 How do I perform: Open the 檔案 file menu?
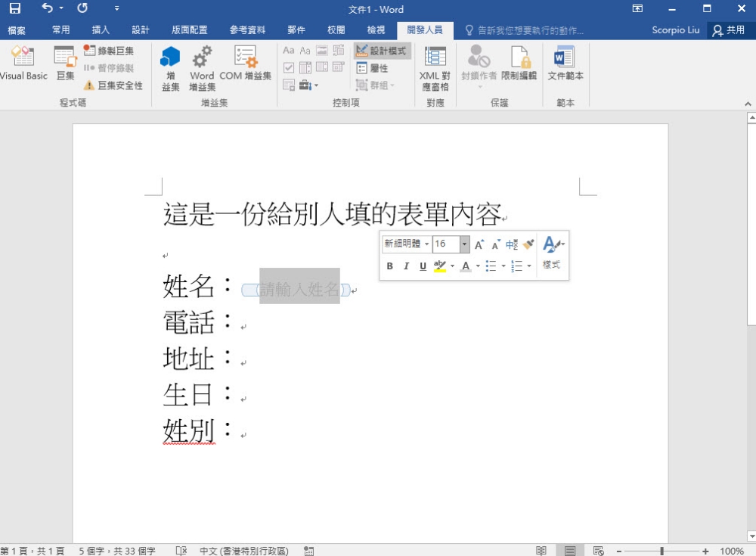(x=17, y=30)
